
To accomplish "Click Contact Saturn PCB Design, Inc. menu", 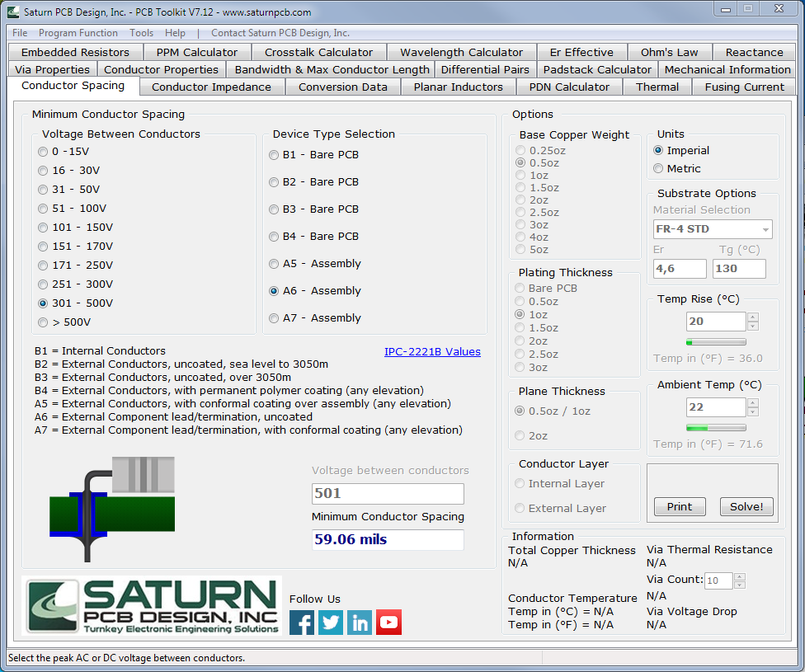I will [280, 33].
